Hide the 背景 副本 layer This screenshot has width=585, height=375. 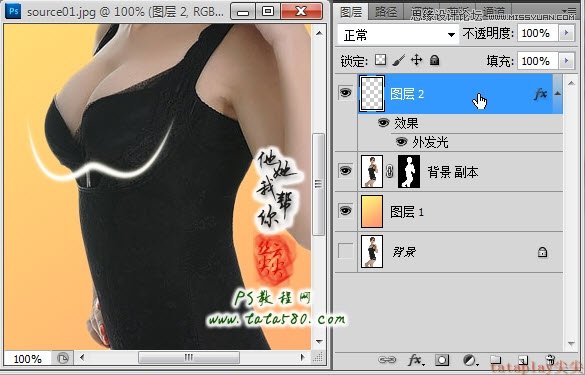[x=346, y=171]
